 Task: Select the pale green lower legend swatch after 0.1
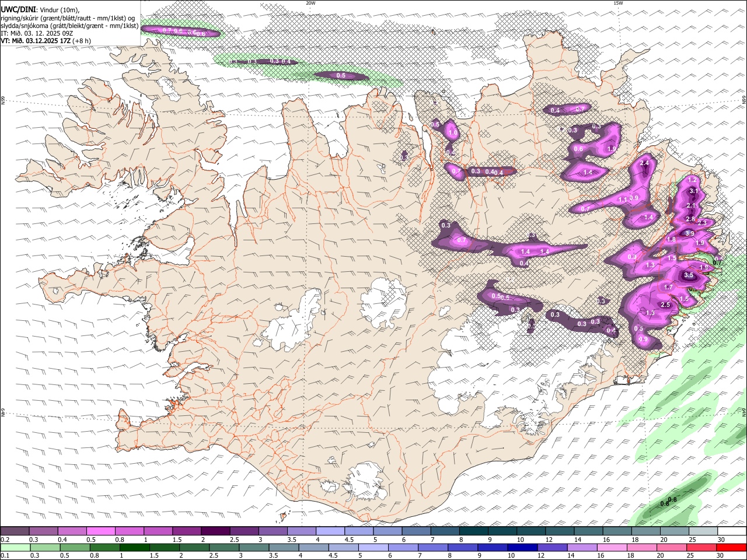click(x=15, y=548)
